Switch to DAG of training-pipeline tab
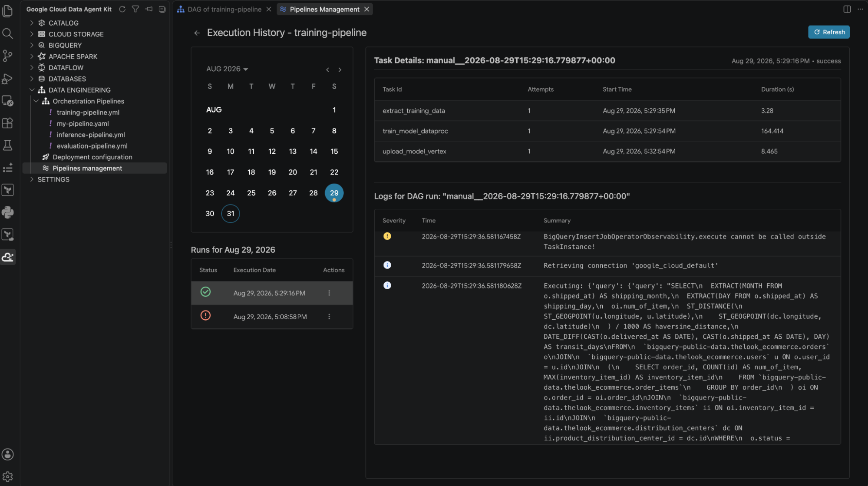The height and width of the screenshot is (486, 868). 224,9
